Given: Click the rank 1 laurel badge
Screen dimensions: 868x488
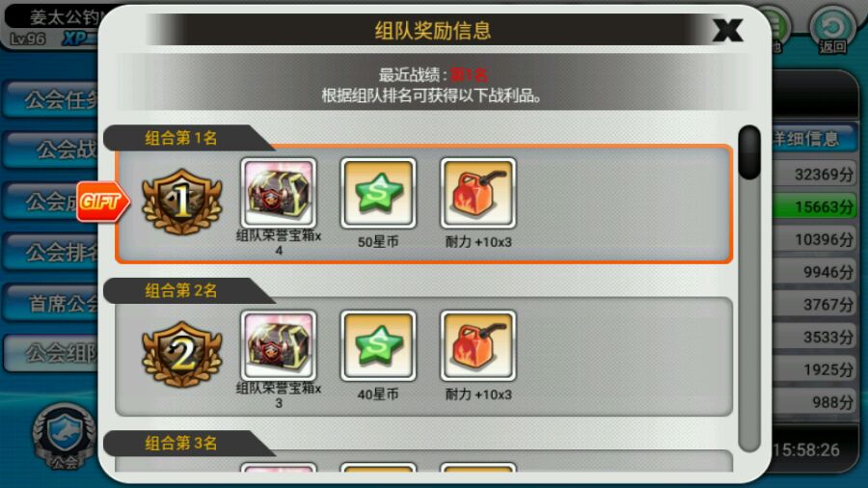Looking at the screenshot, I should 181,202.
